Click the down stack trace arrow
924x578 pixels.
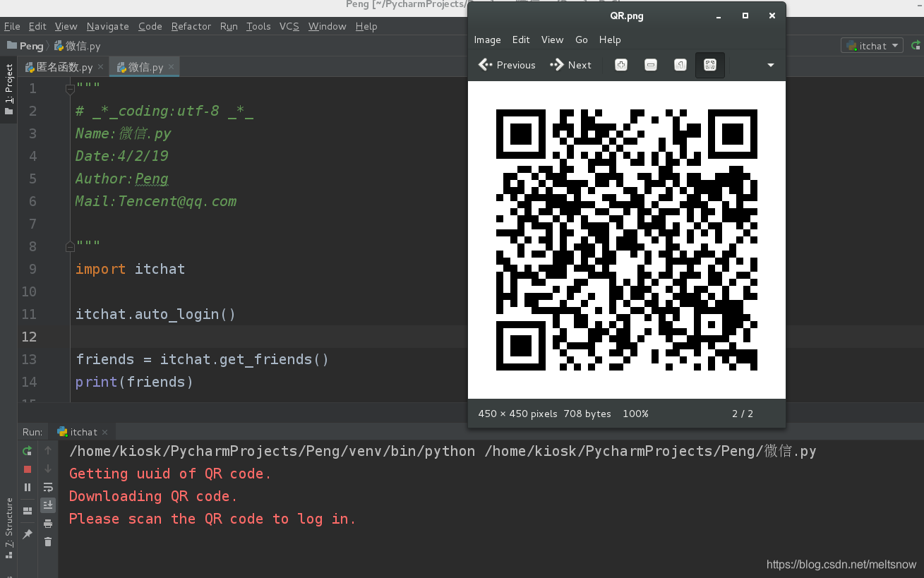click(x=48, y=469)
